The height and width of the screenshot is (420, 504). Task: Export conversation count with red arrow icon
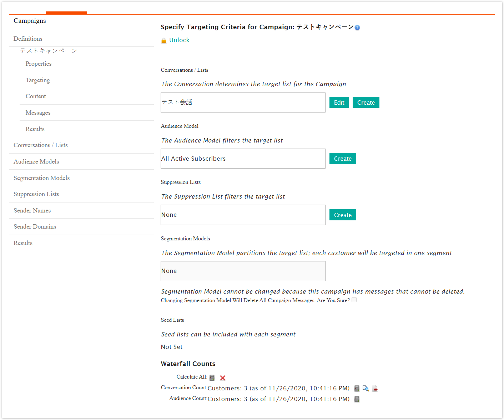click(x=375, y=388)
